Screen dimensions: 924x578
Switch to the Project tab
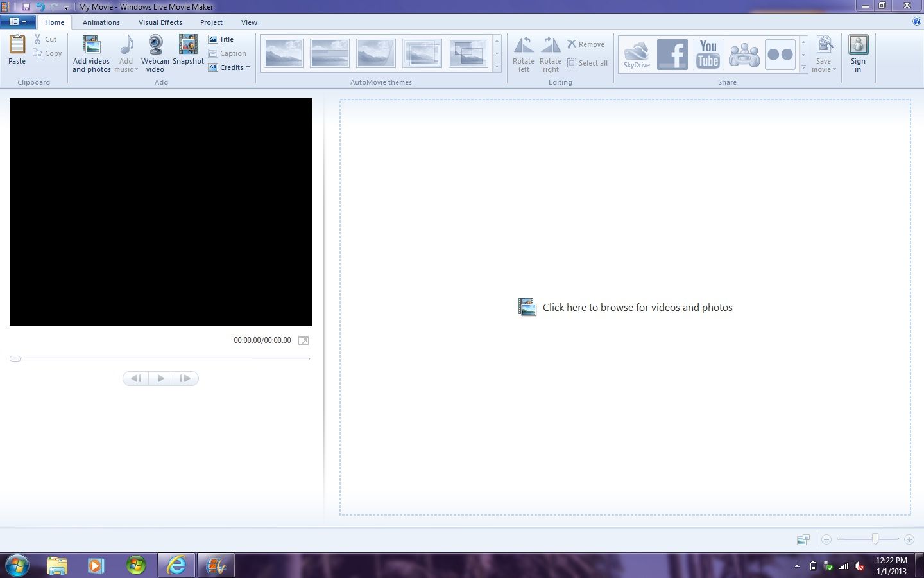(x=211, y=22)
